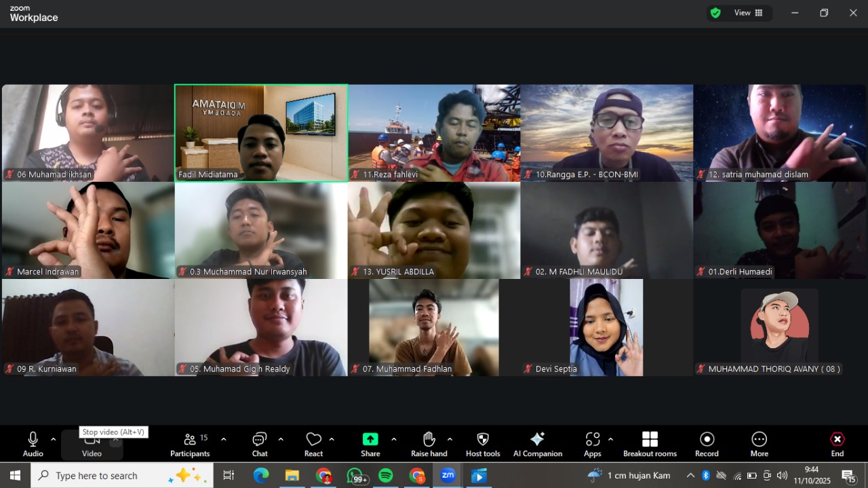Open the View layout menu
The width and height of the screenshot is (868, 488).
[x=749, y=13]
